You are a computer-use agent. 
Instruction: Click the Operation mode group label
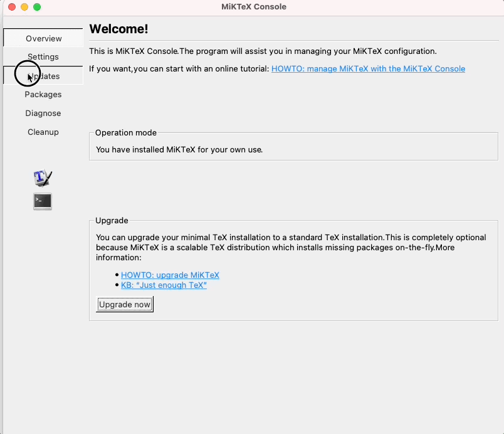click(126, 133)
